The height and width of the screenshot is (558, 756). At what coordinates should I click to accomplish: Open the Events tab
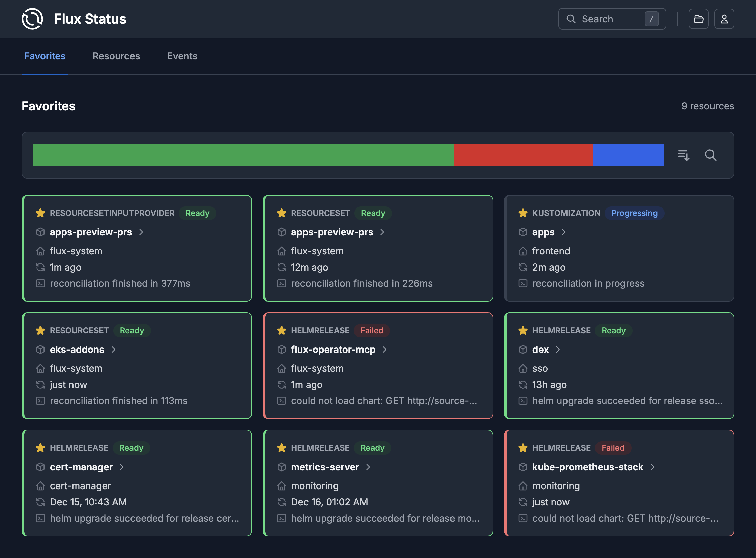(182, 56)
